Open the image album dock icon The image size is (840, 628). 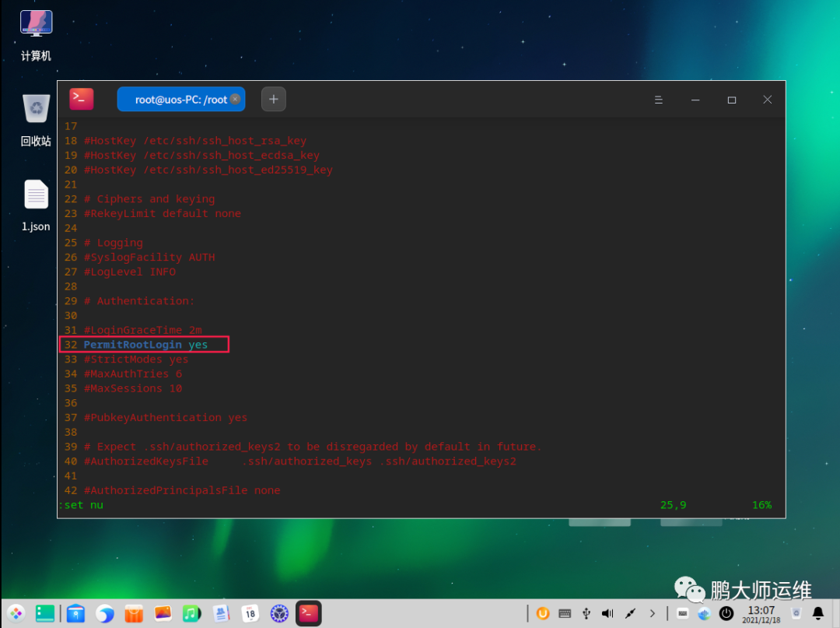click(163, 613)
